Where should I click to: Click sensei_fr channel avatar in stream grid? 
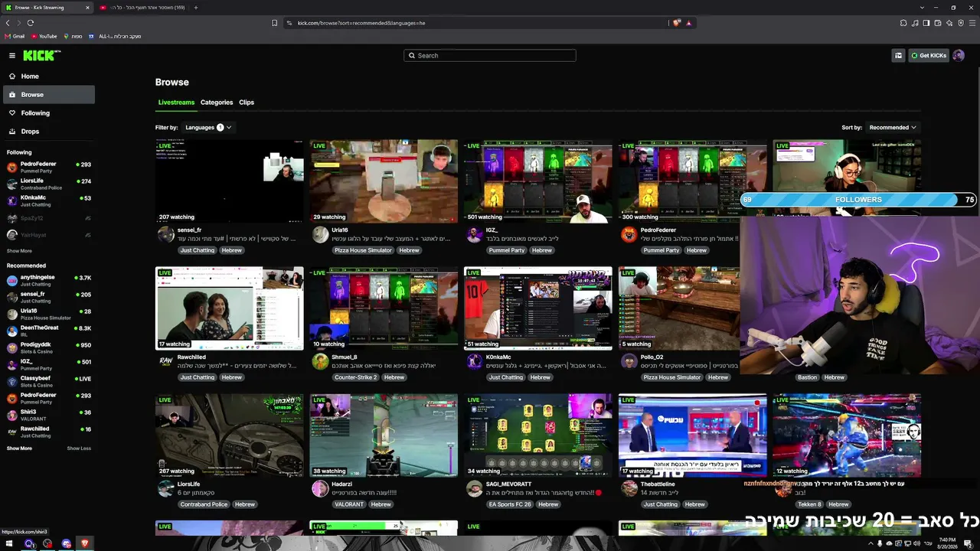click(166, 234)
